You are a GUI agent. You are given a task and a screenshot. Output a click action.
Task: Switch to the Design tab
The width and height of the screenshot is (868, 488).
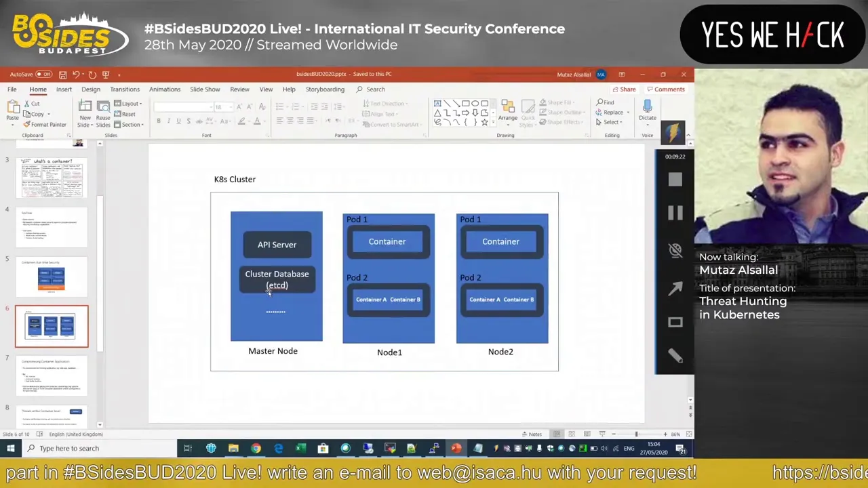click(91, 89)
